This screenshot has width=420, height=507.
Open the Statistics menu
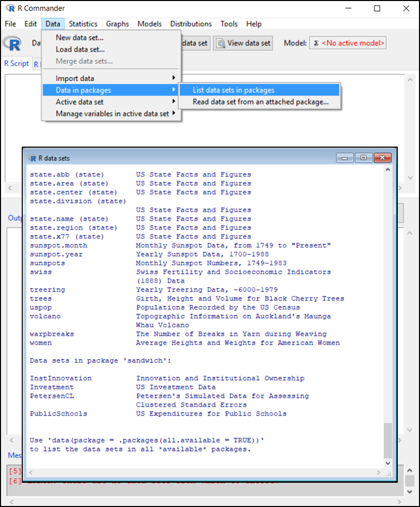click(83, 24)
